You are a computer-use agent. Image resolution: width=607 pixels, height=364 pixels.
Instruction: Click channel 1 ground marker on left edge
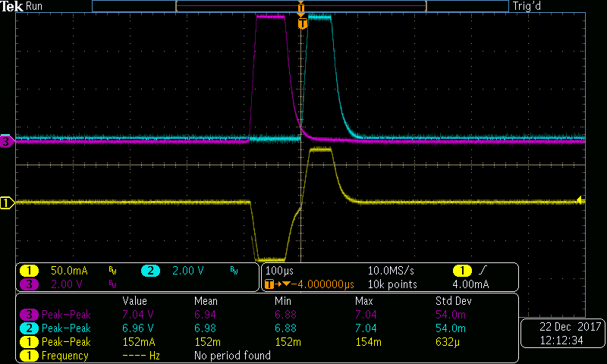click(7, 202)
